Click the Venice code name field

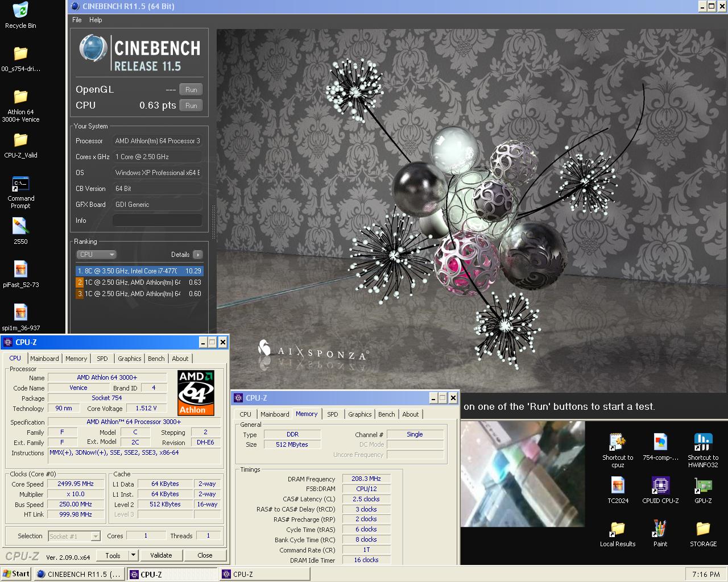(x=78, y=388)
